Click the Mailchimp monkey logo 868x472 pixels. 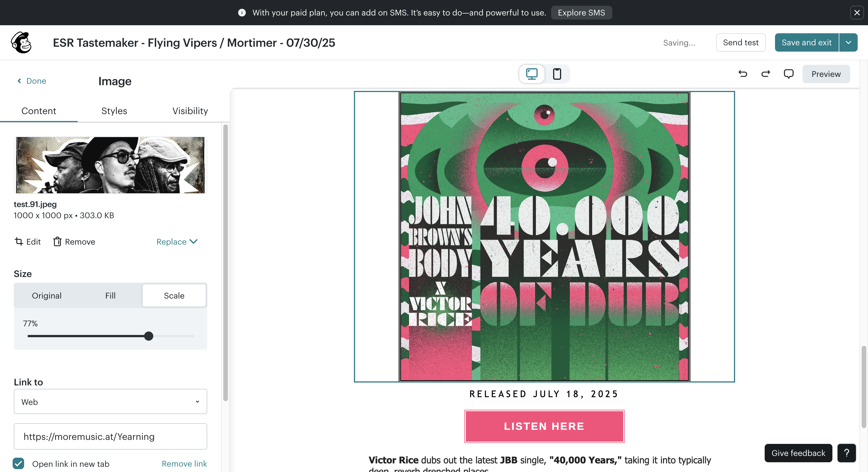tap(21, 43)
